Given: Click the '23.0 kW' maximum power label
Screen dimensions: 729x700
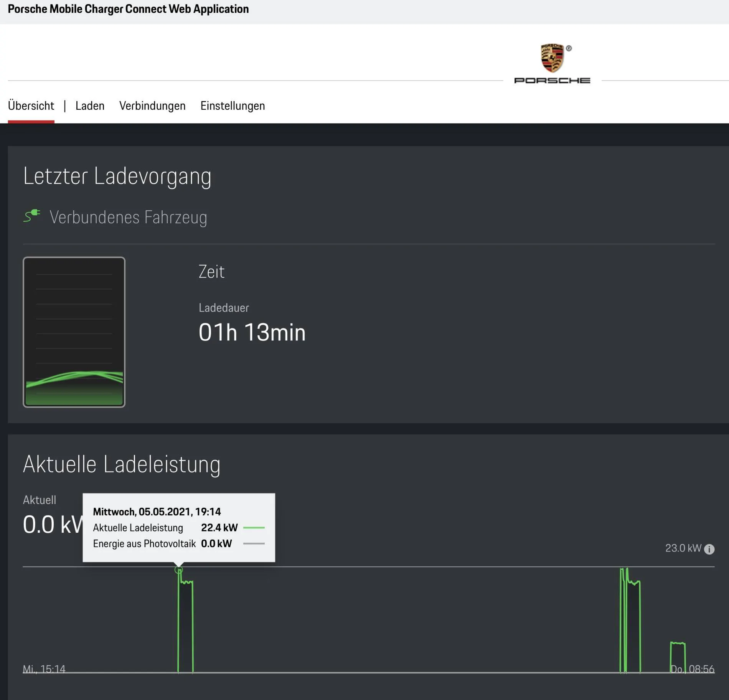Looking at the screenshot, I should coord(683,548).
